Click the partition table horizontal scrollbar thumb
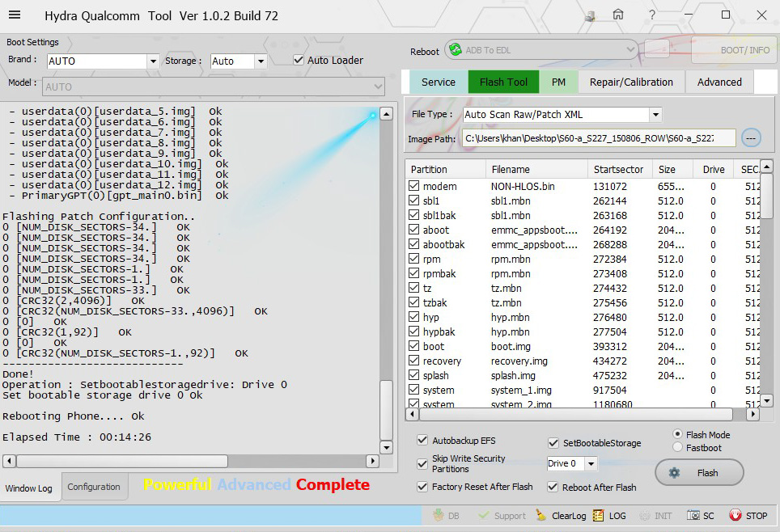 point(575,414)
